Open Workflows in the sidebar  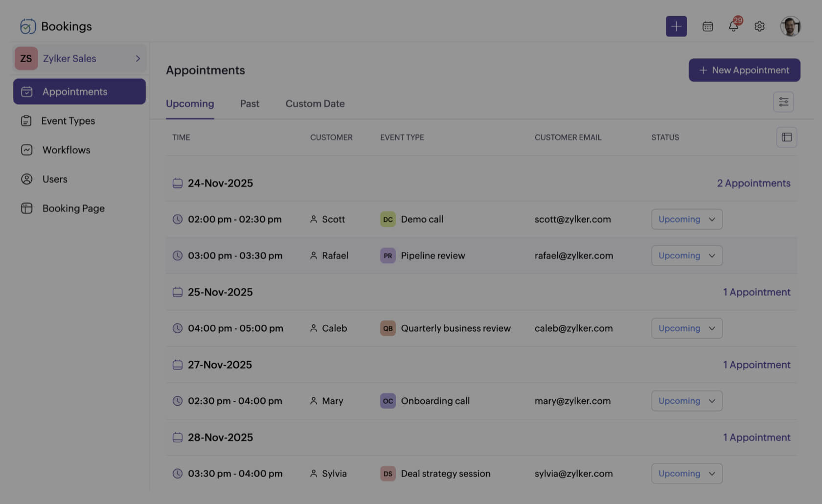[x=66, y=150]
